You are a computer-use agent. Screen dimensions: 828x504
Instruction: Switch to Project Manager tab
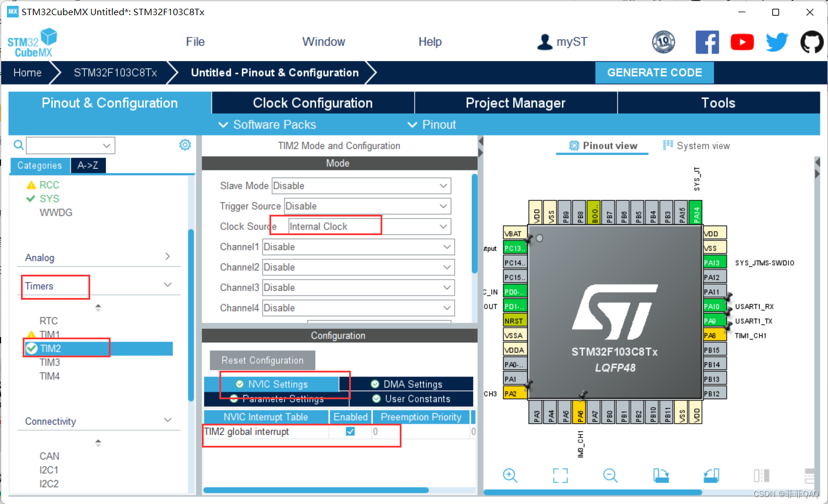516,103
